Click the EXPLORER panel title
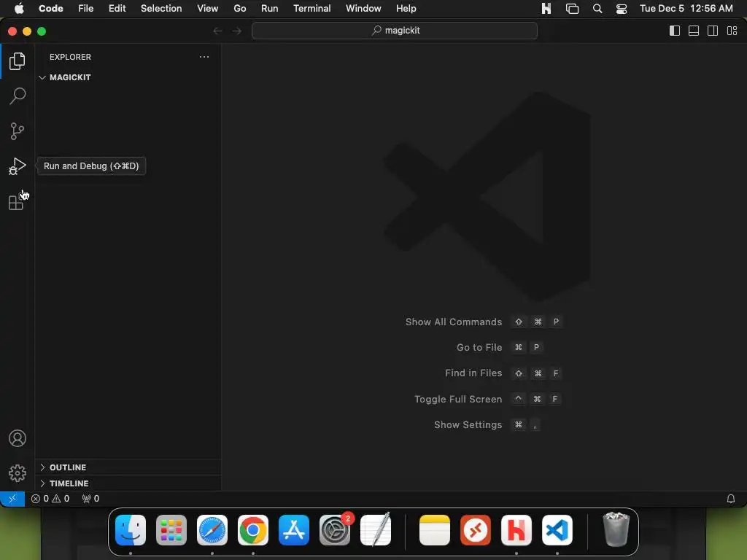 [70, 57]
